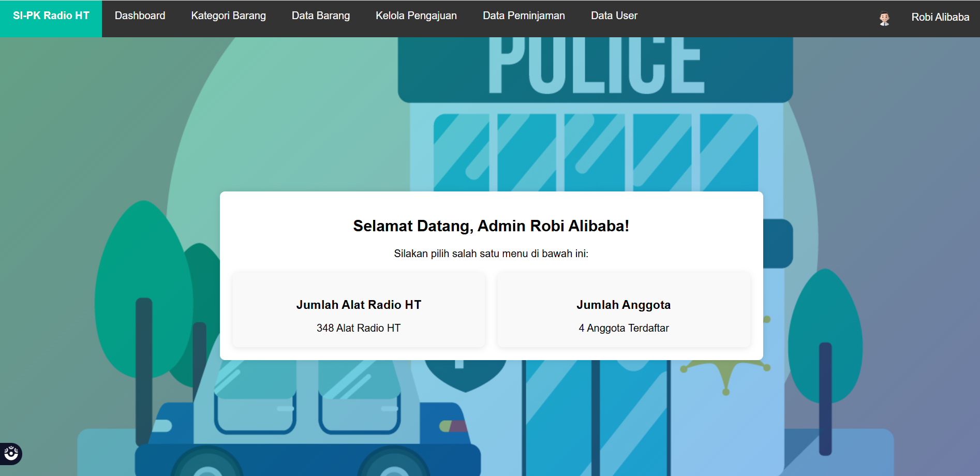Select Kelola Pengajuan in navbar
Image resolution: width=980 pixels, height=476 pixels.
point(416,16)
